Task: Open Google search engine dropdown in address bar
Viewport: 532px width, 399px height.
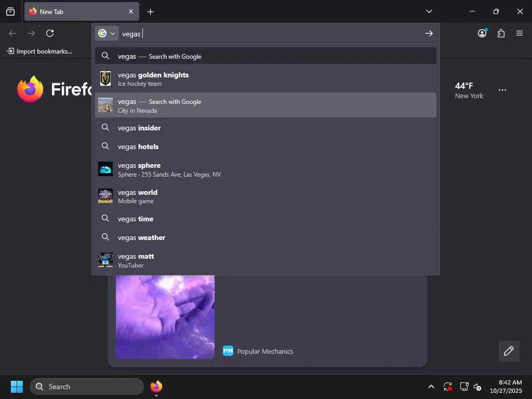Action: pos(107,33)
